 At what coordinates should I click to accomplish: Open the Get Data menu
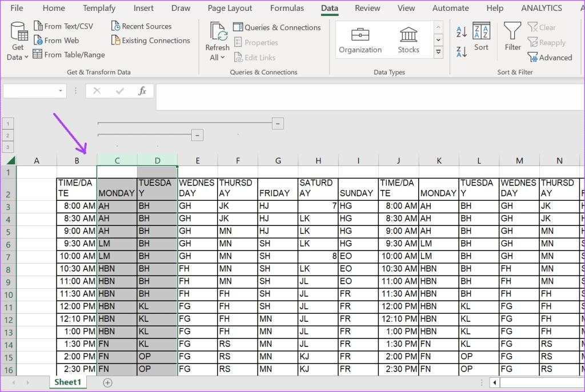[18, 41]
